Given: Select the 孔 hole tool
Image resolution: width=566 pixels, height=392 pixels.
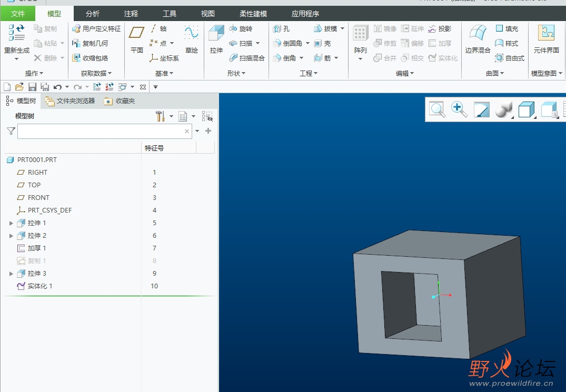Looking at the screenshot, I should click(282, 28).
